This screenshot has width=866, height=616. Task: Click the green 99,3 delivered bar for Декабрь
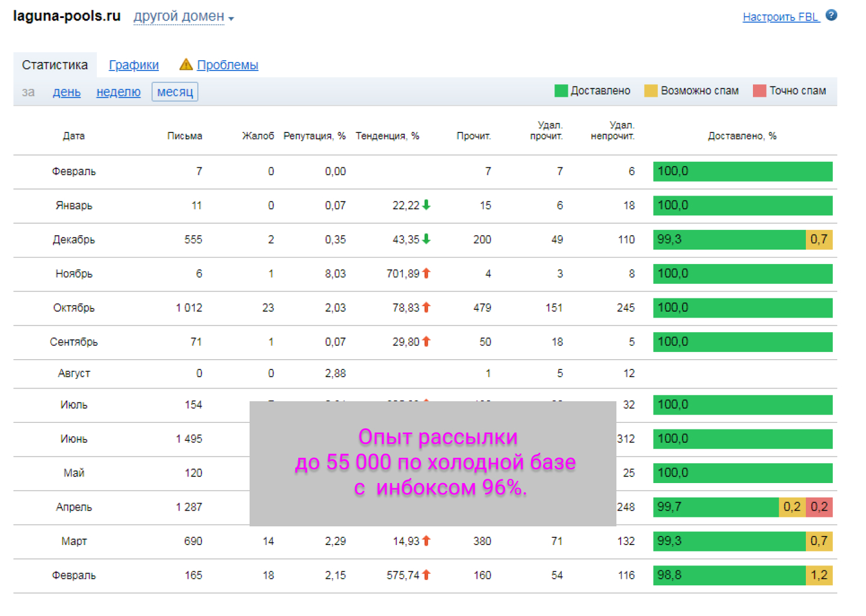coord(729,239)
